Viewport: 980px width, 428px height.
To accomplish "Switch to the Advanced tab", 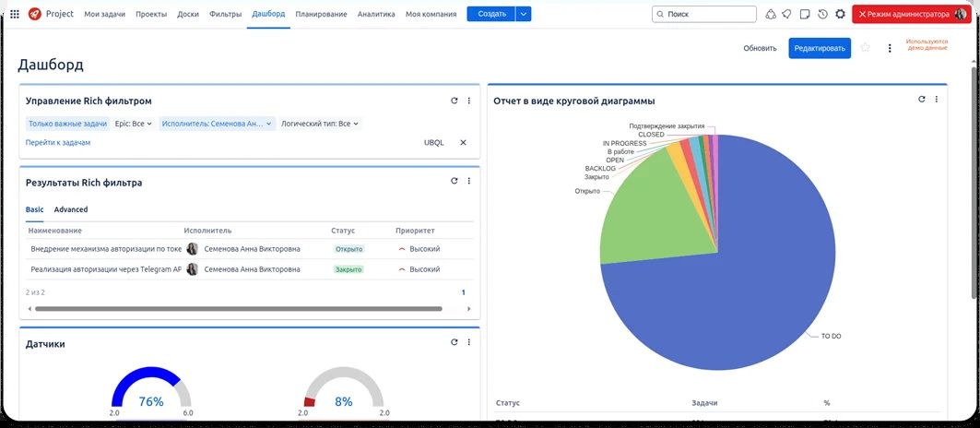I will click(71, 209).
